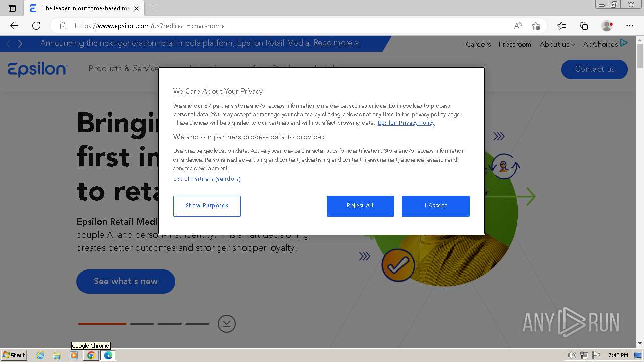Open the List of Partners (vendors) link
Viewport: 644px width, 362px height.
click(x=207, y=179)
